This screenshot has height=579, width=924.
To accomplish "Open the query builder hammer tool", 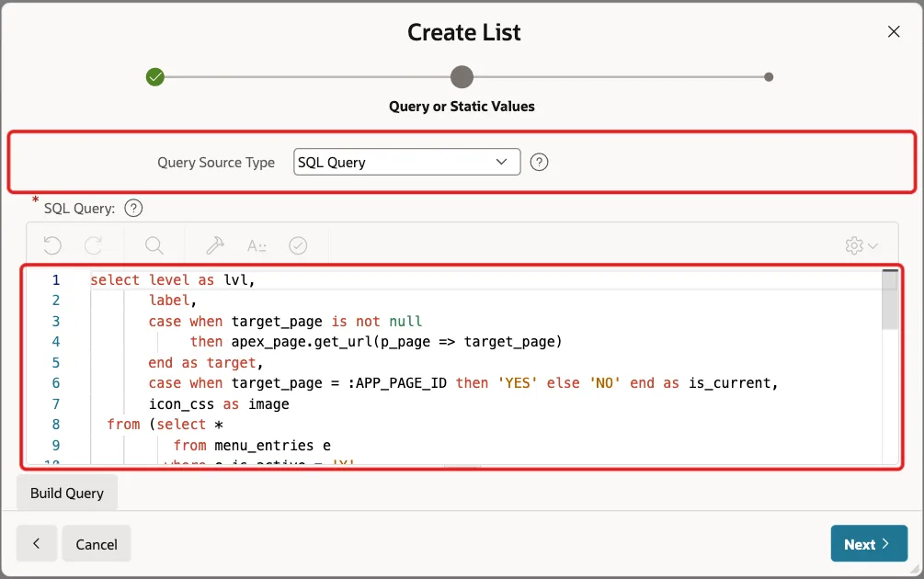I will click(x=215, y=245).
